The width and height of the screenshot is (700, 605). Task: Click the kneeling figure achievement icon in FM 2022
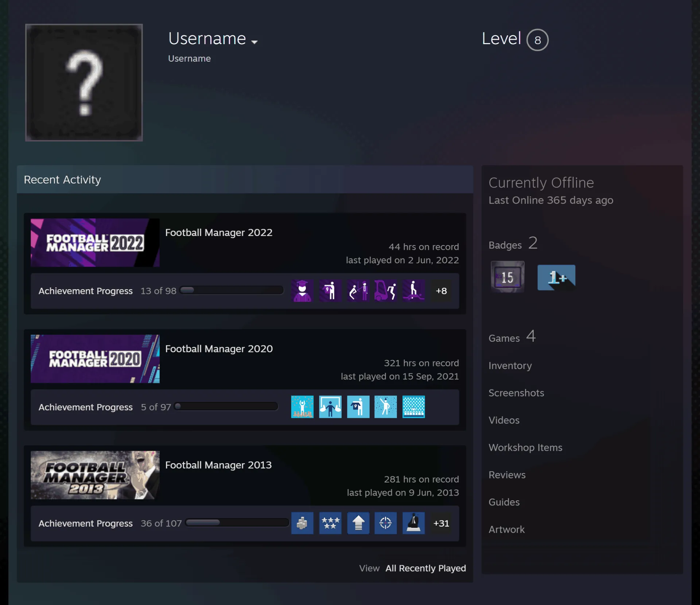point(358,291)
